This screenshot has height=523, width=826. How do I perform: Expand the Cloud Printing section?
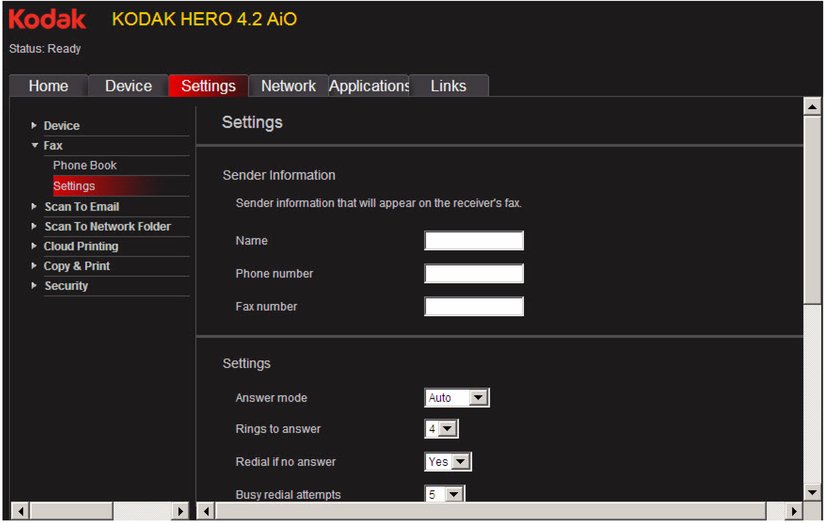[80, 247]
